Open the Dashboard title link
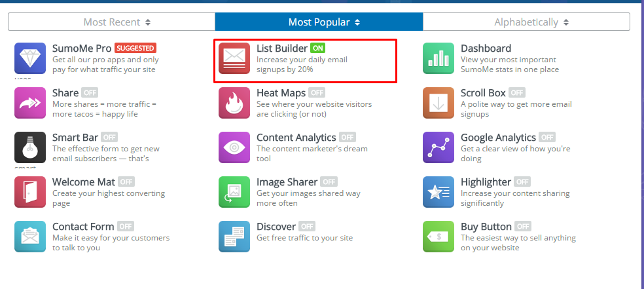 [486, 48]
